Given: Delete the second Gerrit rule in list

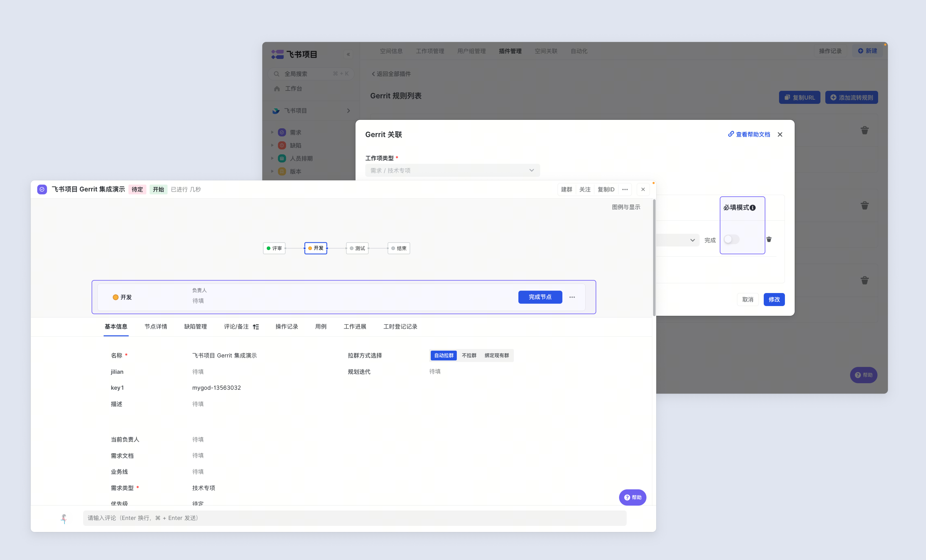Looking at the screenshot, I should click(865, 205).
